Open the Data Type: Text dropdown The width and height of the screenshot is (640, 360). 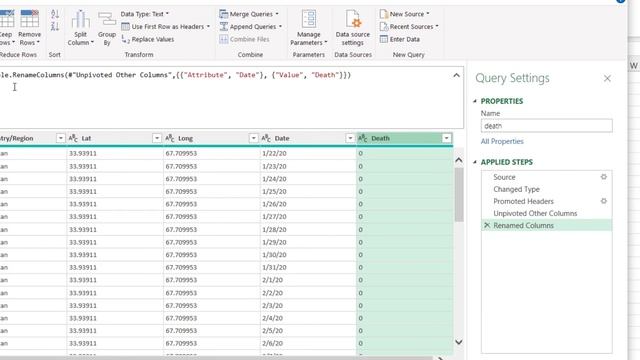point(144,14)
